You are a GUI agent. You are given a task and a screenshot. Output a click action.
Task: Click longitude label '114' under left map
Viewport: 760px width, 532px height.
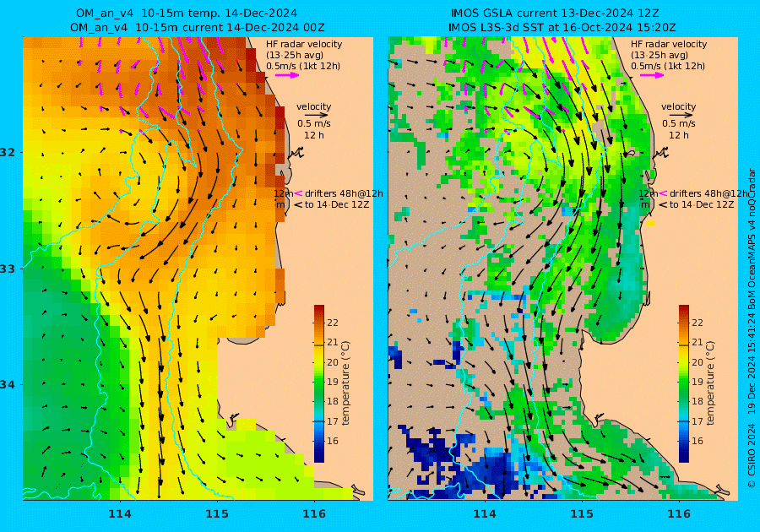coord(120,514)
